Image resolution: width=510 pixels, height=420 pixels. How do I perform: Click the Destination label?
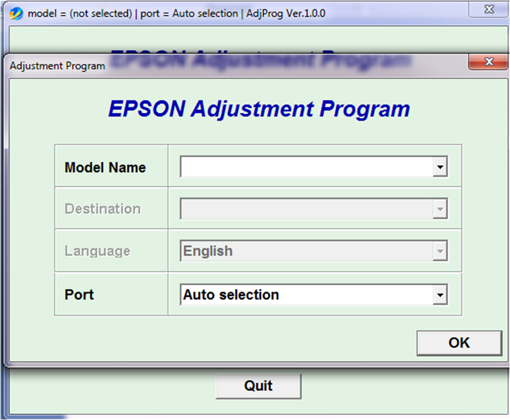[x=103, y=209]
